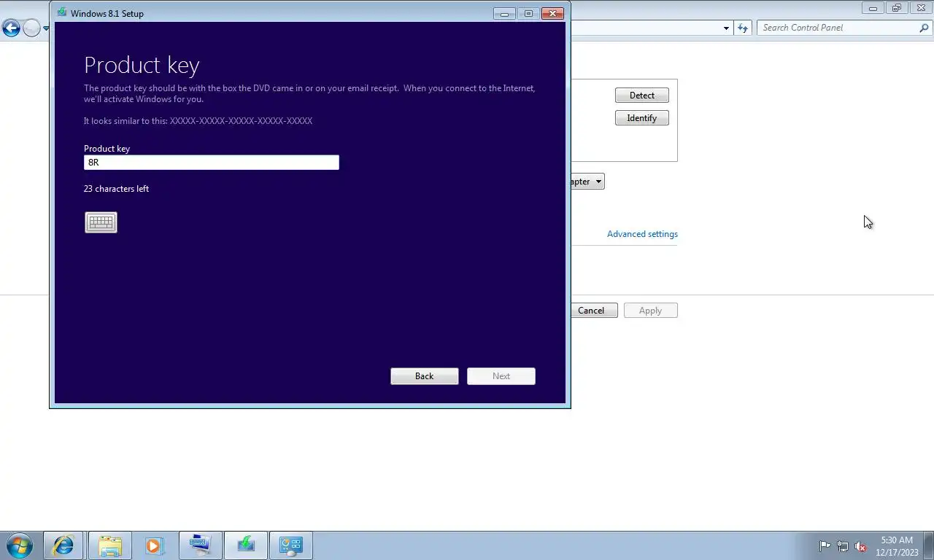Click the Control Panel refresh icon

point(743,28)
